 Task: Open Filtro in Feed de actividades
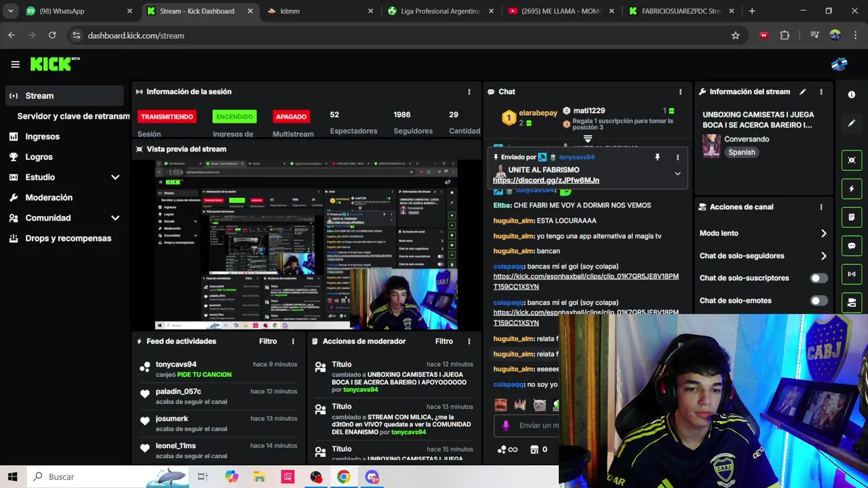pyautogui.click(x=268, y=342)
